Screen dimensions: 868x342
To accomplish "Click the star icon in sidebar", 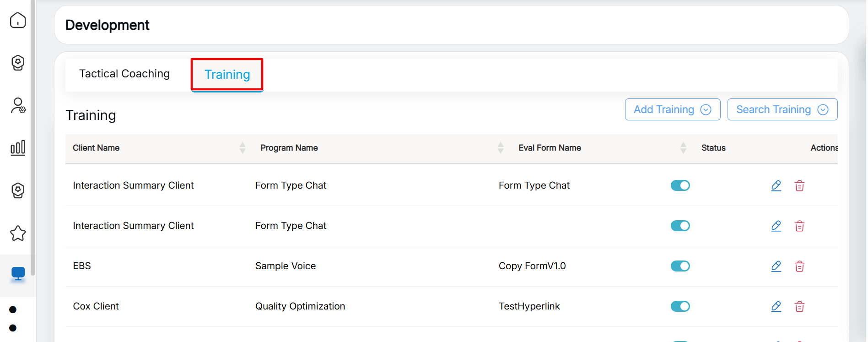I will coord(18,233).
